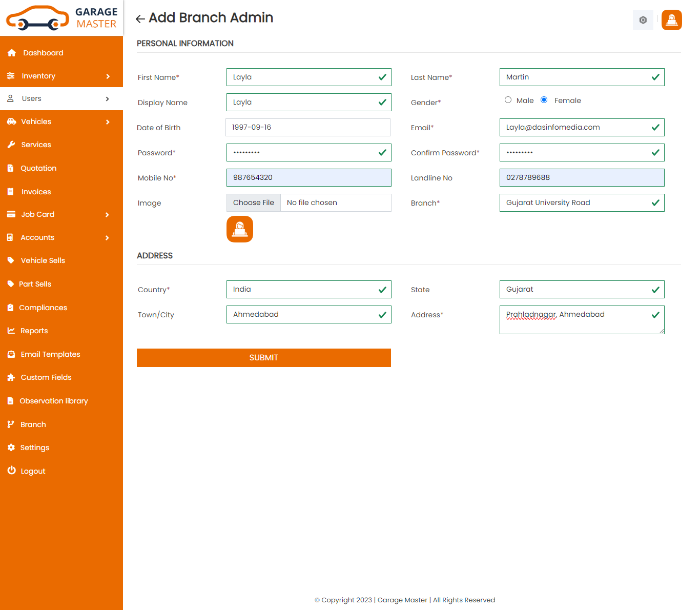Click the user profile avatar in header
This screenshot has height=610, width=700.
point(671,20)
